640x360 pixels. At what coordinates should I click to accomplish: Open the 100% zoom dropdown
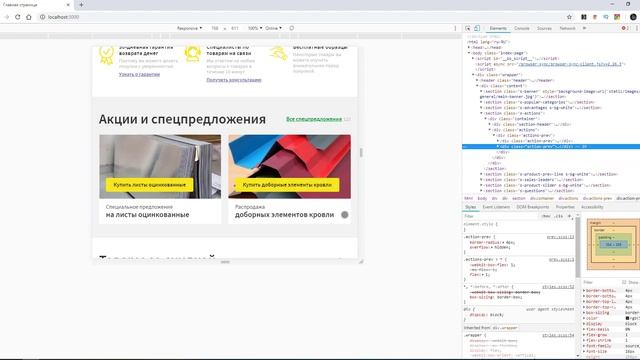(255, 28)
